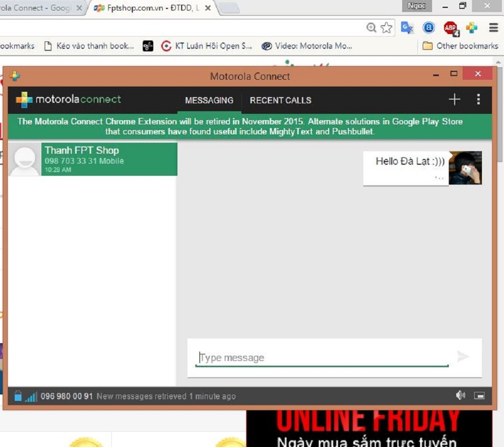Click the 10:28 AM timestamp
The height and width of the screenshot is (447, 504).
58,169
